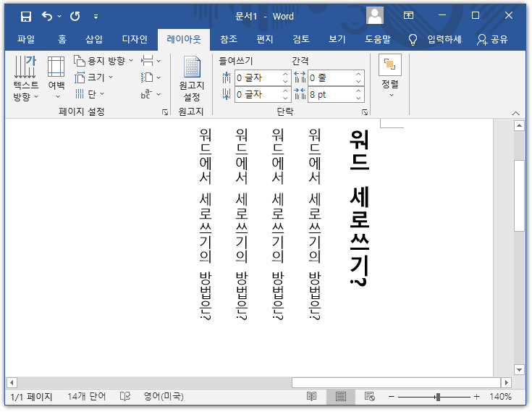
Task: Customize the Quick Access Toolbar dropdown
Action: tap(96, 16)
